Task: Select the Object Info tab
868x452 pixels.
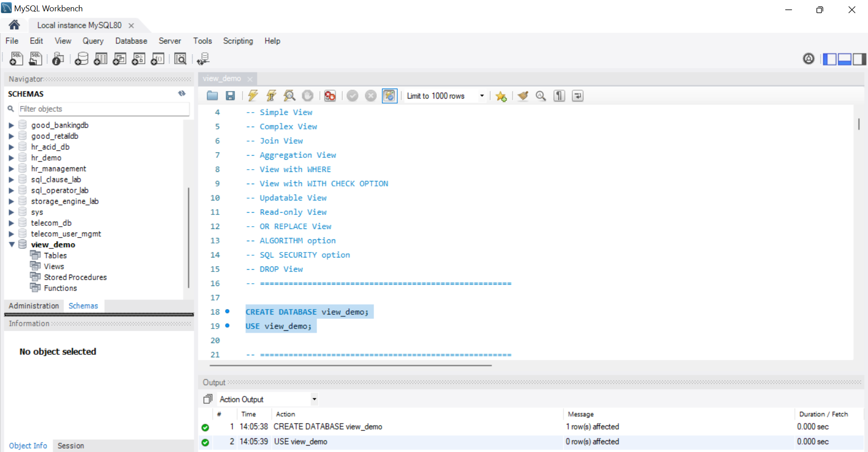Action: point(28,446)
